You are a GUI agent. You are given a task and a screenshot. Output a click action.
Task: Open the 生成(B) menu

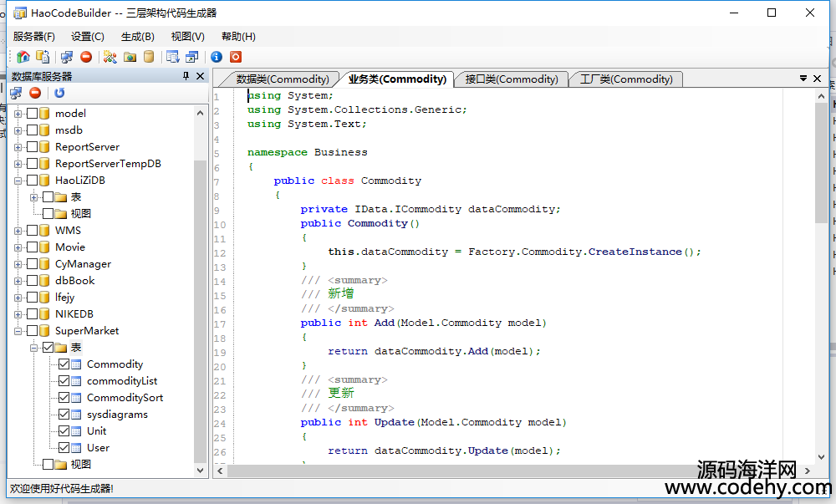(x=137, y=37)
